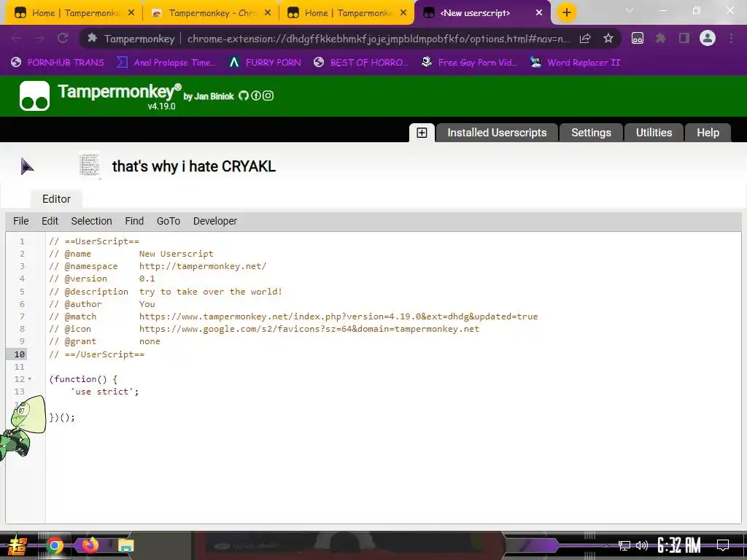Viewport: 747px width, 560px height.
Task: Open Firefox from the taskbar
Action: 90,545
